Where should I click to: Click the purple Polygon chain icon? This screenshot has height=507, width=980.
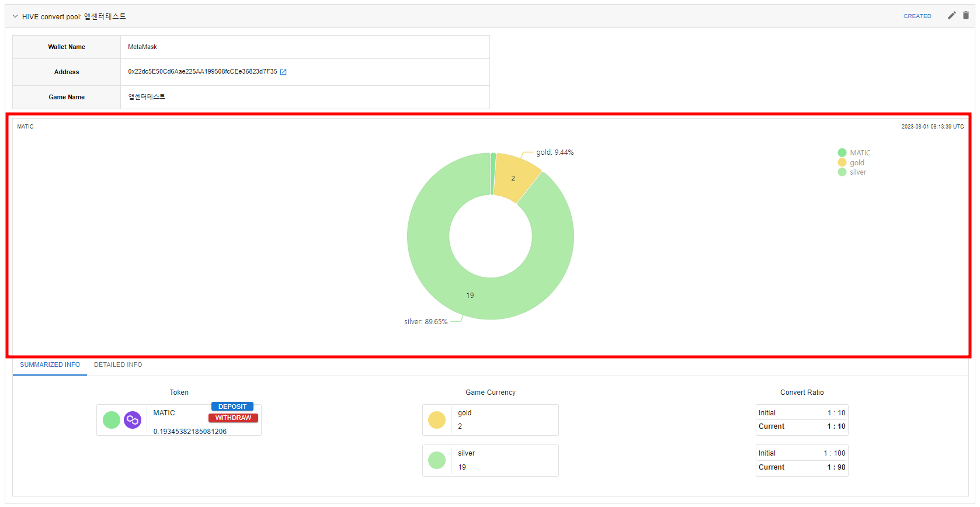[x=133, y=420]
